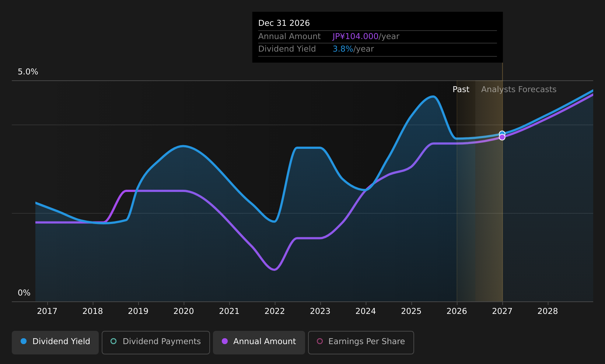Toggle the Annual Amount legend series
This screenshot has height=364, width=605.
[259, 342]
